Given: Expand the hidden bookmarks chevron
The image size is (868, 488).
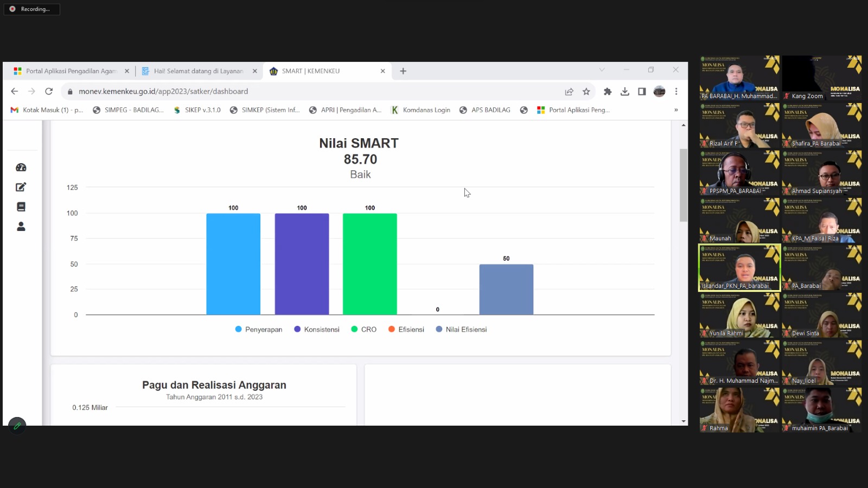Looking at the screenshot, I should 676,110.
